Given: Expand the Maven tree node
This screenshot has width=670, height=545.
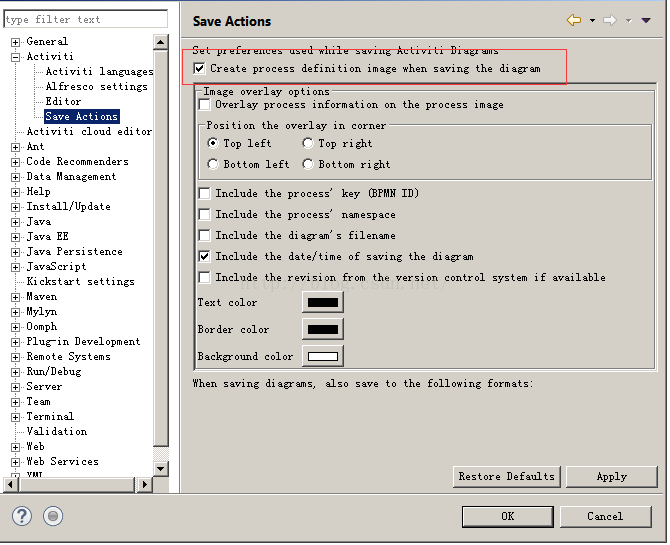Looking at the screenshot, I should [15, 297].
